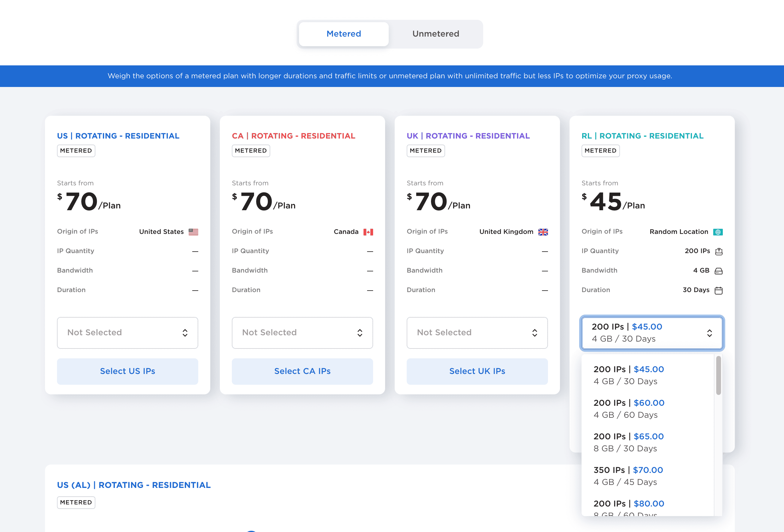This screenshot has width=784, height=532.
Task: Choose the 200 IPs $65.00 8 GB / 30 Days option
Action: [648, 442]
